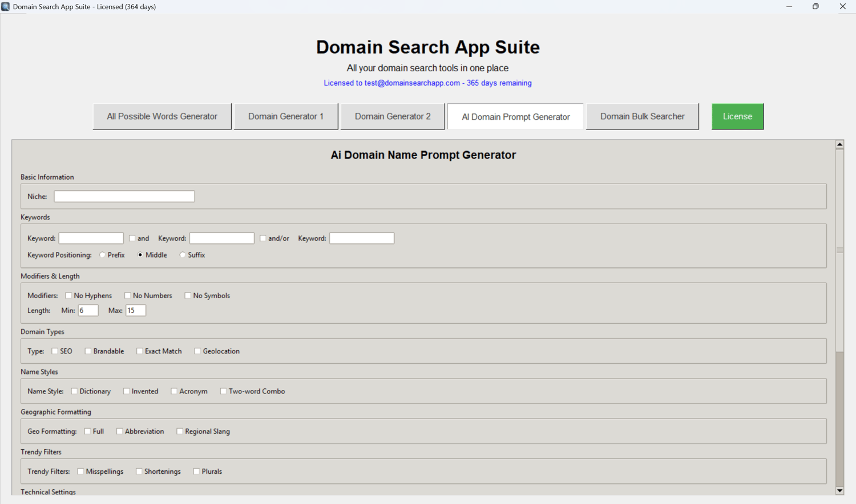Click the vertical scrollbar thumb
The width and height of the screenshot is (856, 504).
[x=839, y=250]
